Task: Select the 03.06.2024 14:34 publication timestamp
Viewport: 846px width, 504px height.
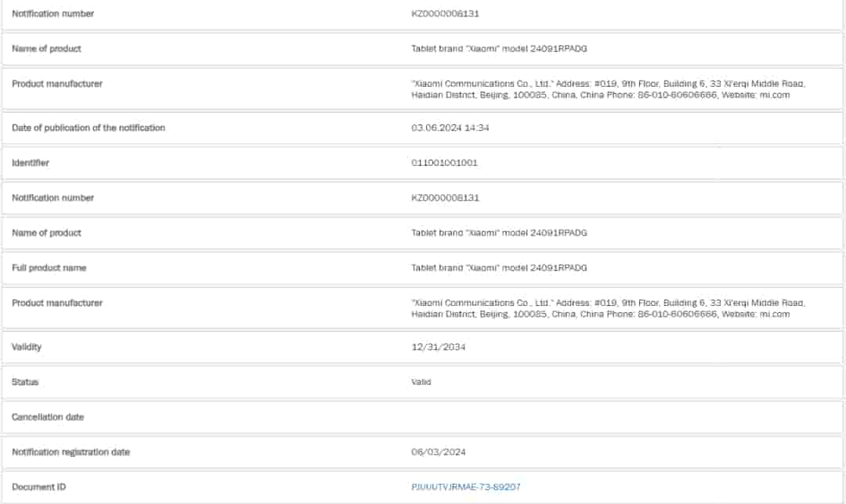Action: pyautogui.click(x=450, y=128)
